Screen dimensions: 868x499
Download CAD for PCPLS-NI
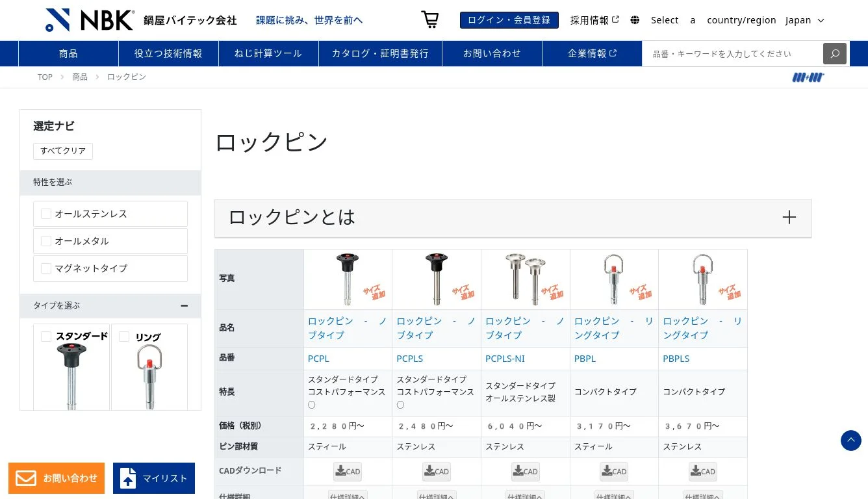tap(526, 472)
